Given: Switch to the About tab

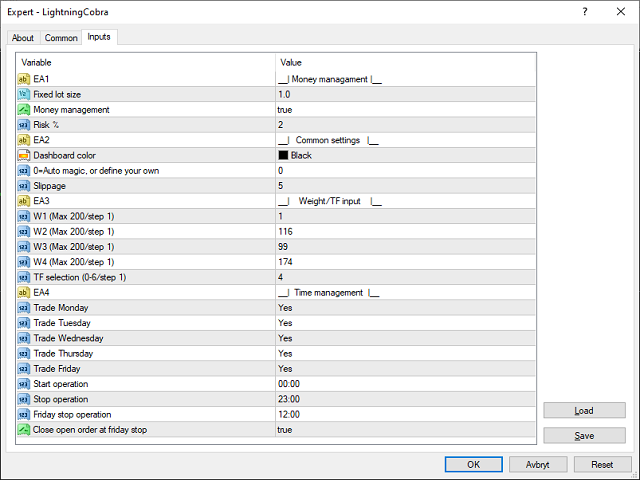Looking at the screenshot, I should (x=23, y=38).
